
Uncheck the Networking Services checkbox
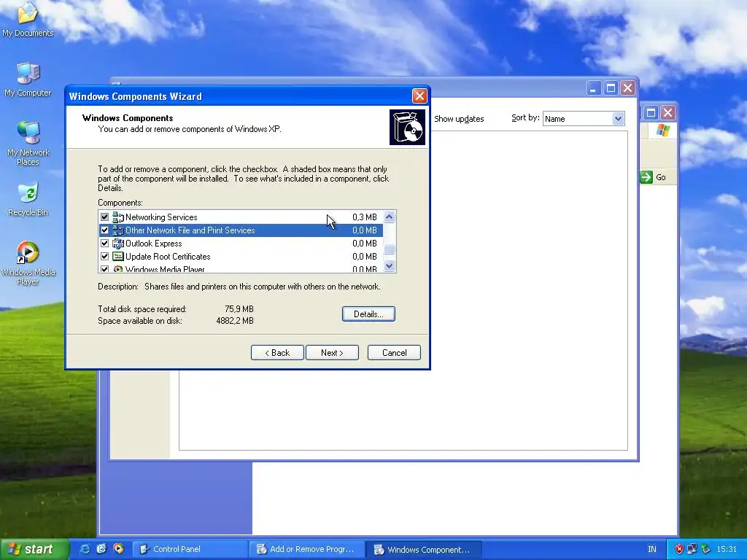pos(105,217)
